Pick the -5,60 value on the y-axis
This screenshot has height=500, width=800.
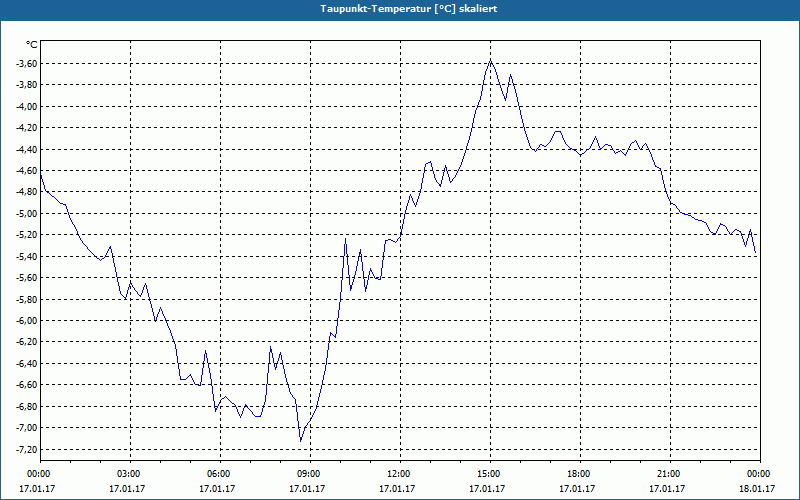(x=27, y=278)
